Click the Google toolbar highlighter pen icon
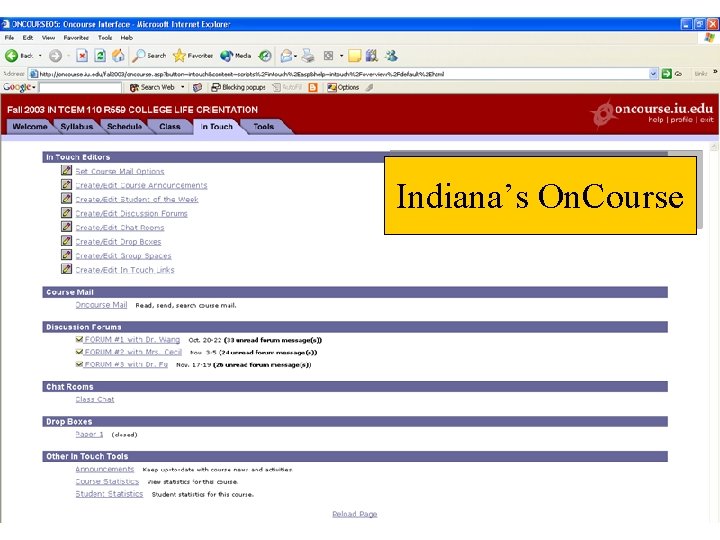The width and height of the screenshot is (720, 540). (x=370, y=87)
